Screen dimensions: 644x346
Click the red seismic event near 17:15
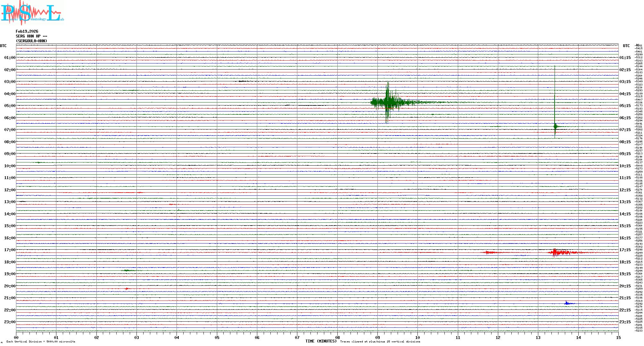click(557, 253)
